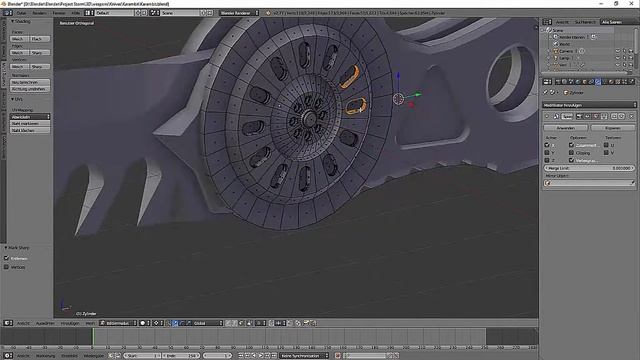Open the Abwickeln UV mapping dropdown
This screenshot has height=360, width=640.
(30, 117)
